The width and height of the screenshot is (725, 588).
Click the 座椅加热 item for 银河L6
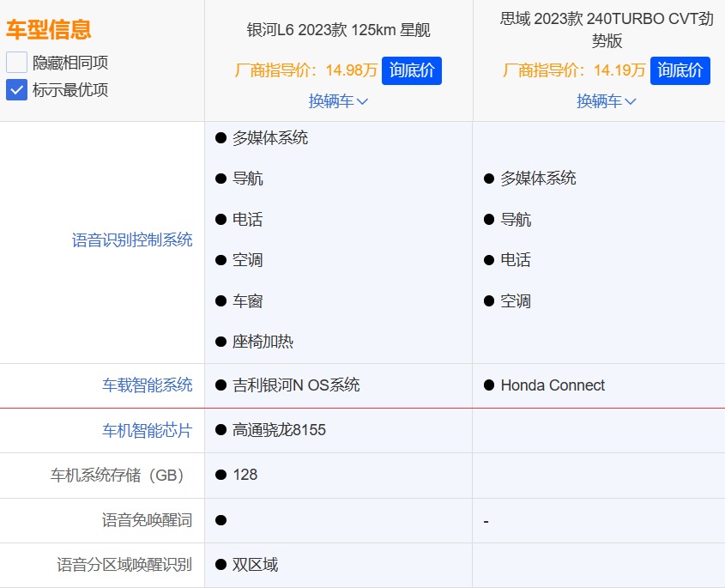pos(263,342)
